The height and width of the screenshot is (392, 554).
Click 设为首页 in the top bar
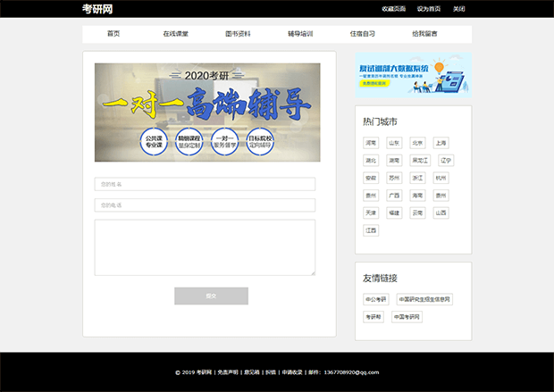click(x=429, y=9)
